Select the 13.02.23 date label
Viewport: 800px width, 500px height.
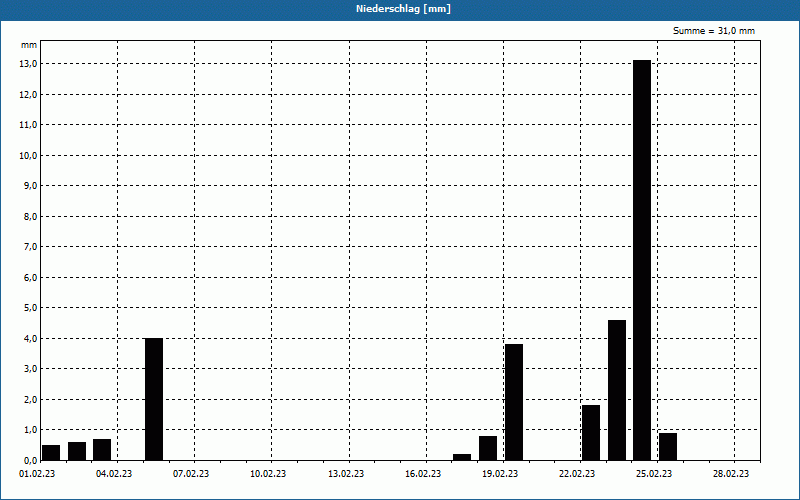pyautogui.click(x=346, y=474)
